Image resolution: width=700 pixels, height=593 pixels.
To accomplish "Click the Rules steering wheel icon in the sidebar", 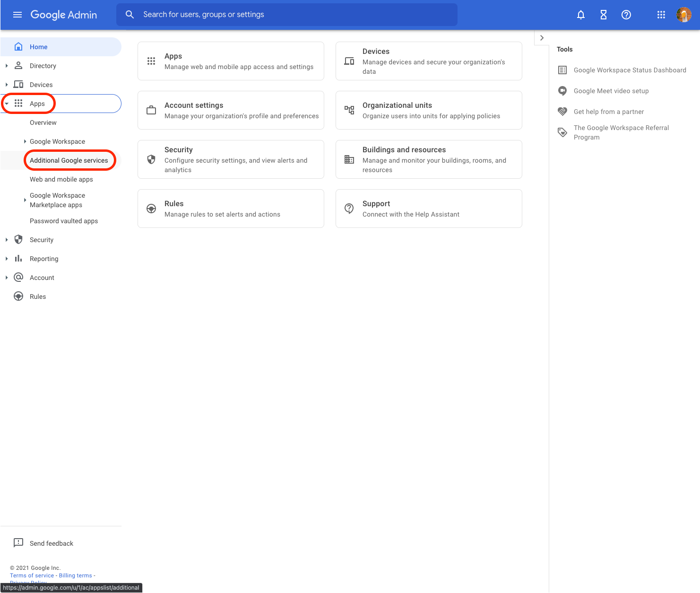I will [x=18, y=296].
